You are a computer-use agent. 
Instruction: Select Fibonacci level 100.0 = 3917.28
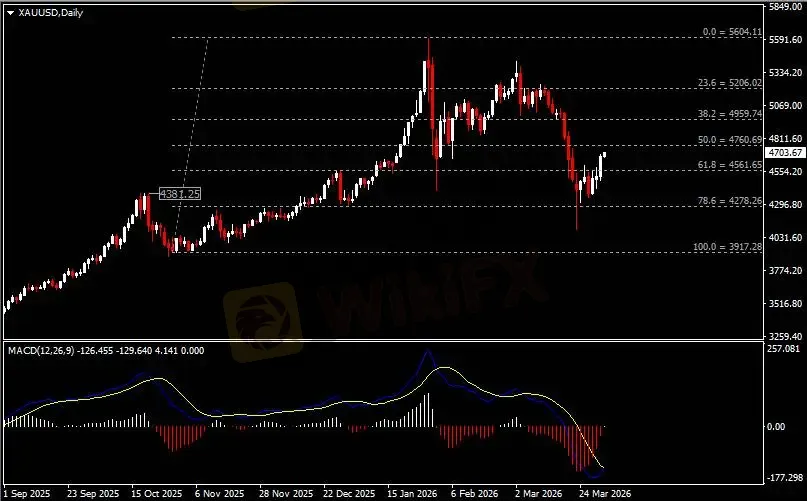click(x=727, y=247)
